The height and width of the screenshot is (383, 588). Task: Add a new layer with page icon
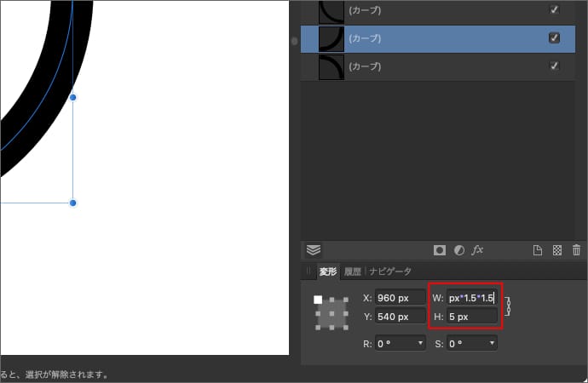click(x=538, y=250)
